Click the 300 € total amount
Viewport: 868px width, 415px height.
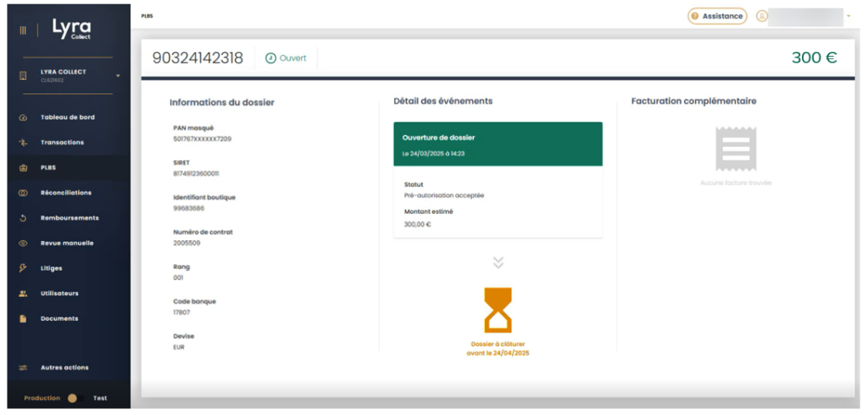815,58
